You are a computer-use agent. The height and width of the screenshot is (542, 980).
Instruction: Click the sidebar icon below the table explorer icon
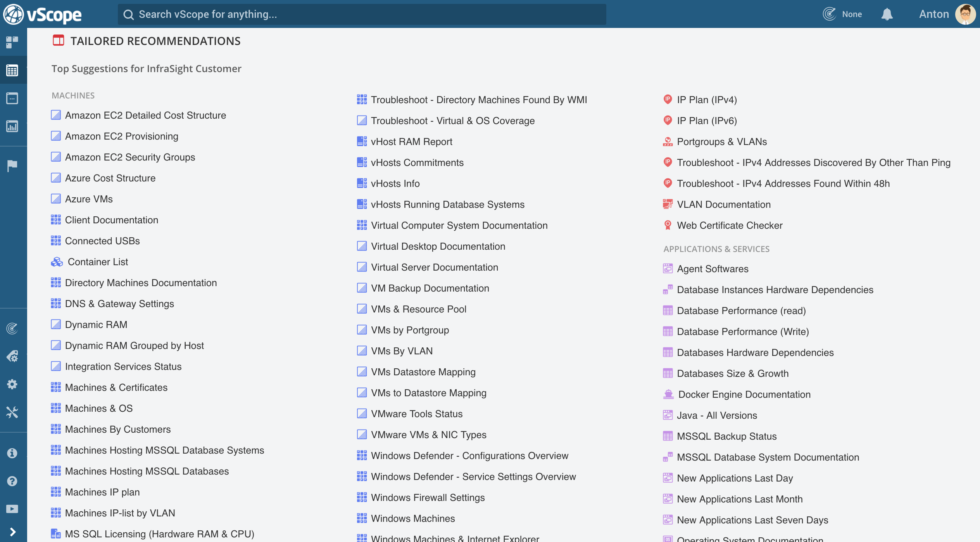point(12,98)
